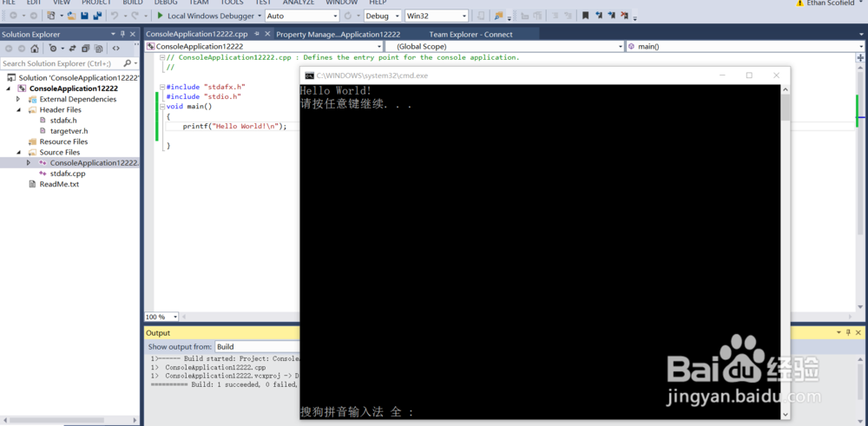868x426 pixels.
Task: Start Local Windows Debugger with the green play icon
Action: [x=161, y=16]
